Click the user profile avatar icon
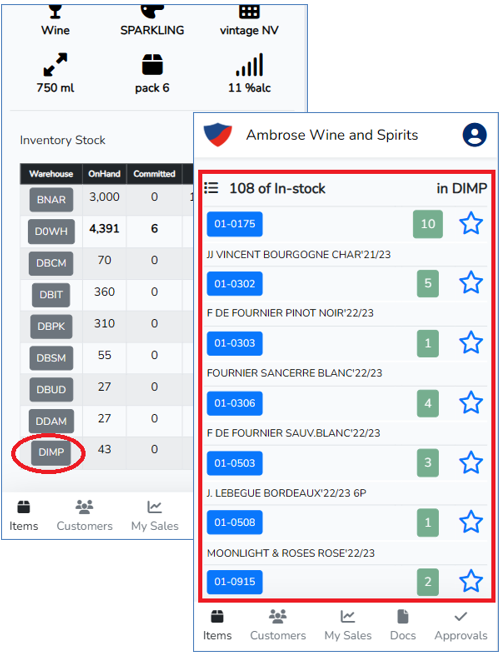This screenshot has height=654, width=500. tap(475, 135)
